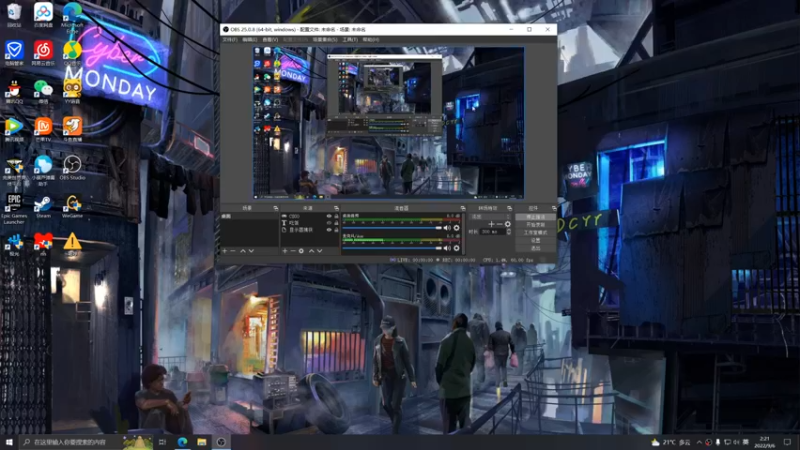
Task: Open the transition properties gear
Action: click(x=508, y=224)
